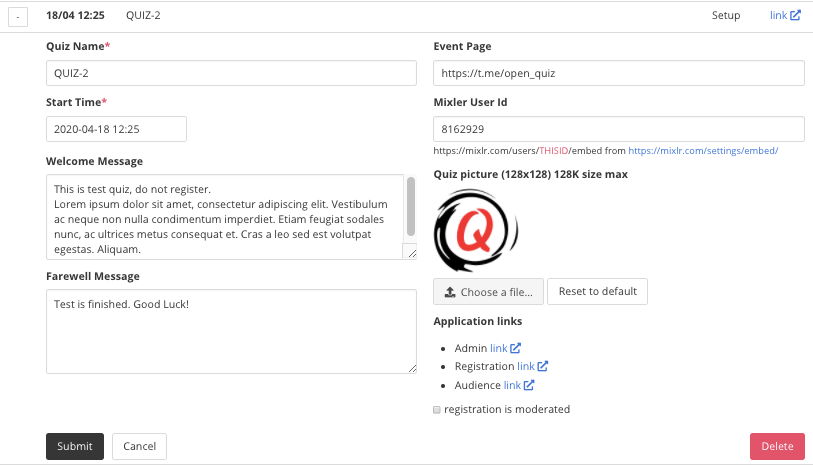Click the Welcome Message scrollbar thumb
Viewport: 813px width, 465px height.
coord(411,206)
